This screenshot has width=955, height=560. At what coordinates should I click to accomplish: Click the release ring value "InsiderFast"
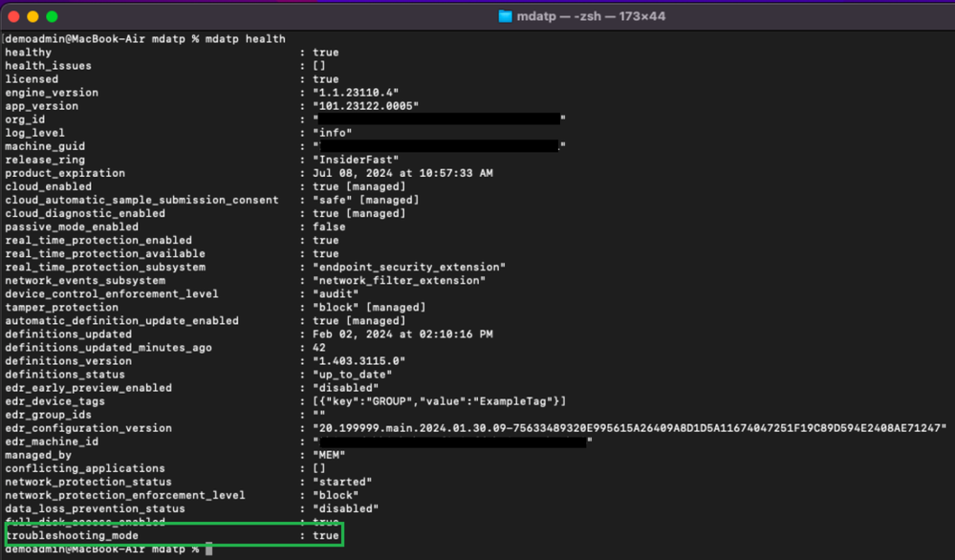pyautogui.click(x=356, y=160)
